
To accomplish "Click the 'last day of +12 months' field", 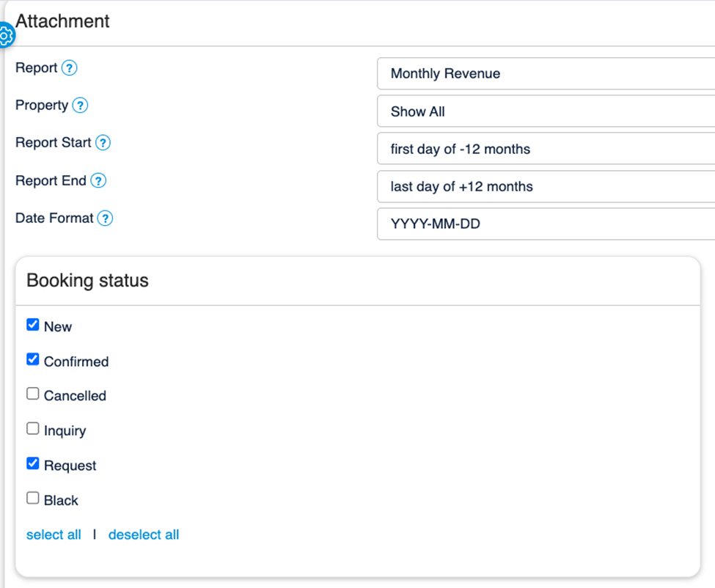I will pyautogui.click(x=546, y=187).
